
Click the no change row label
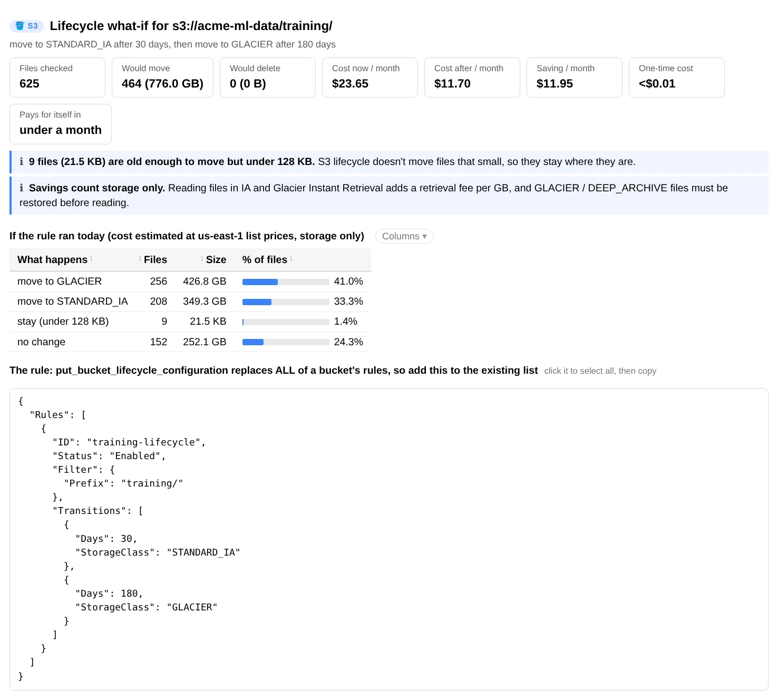coord(41,342)
